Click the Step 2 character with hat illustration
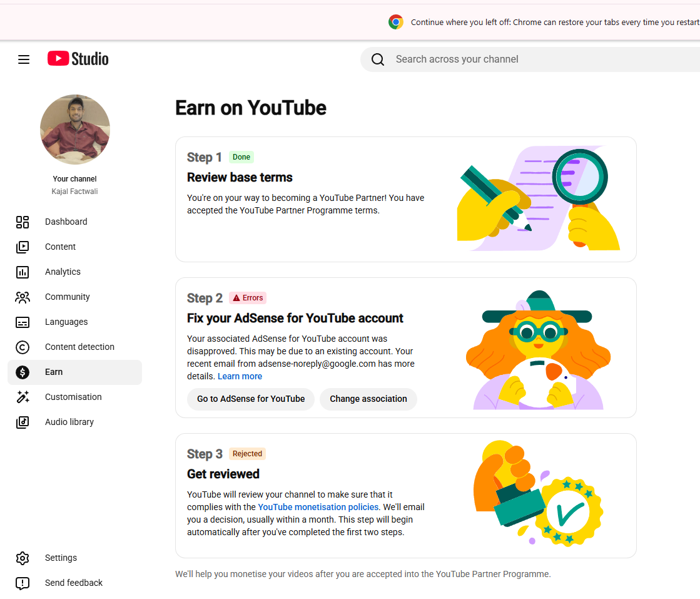The image size is (700, 599). pos(539,350)
